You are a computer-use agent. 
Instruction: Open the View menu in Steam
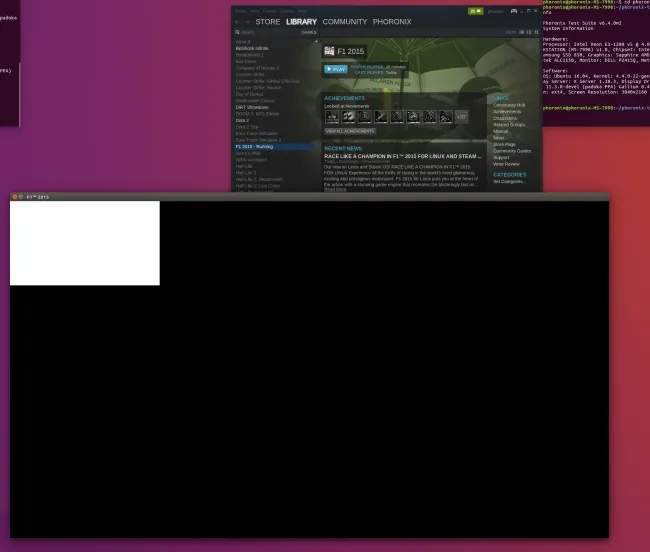click(x=255, y=11)
